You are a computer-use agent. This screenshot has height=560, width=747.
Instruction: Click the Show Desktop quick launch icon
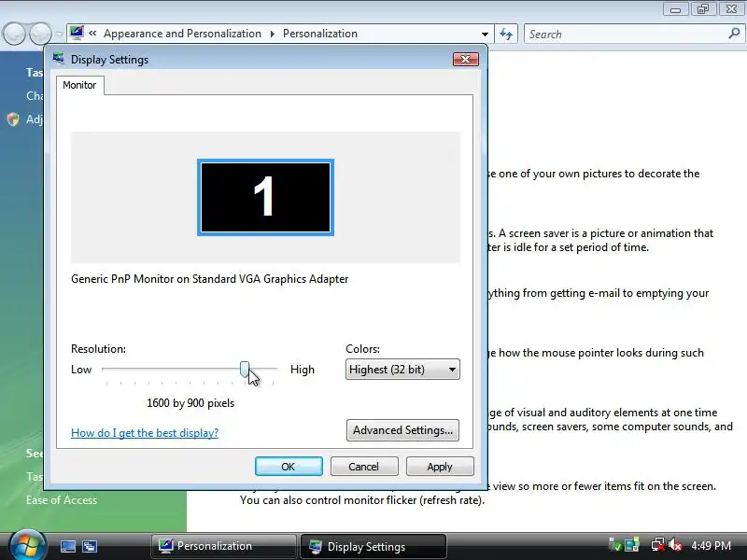click(x=67, y=546)
